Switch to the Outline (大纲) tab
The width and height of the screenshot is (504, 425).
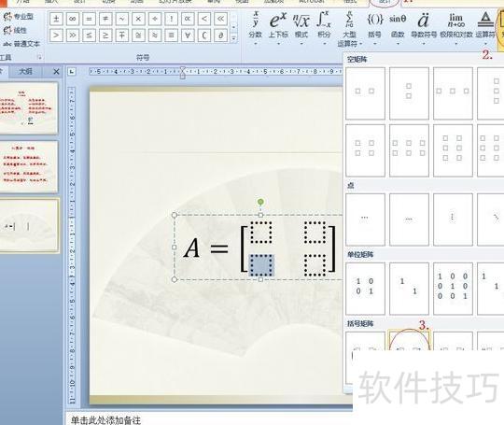[25, 71]
